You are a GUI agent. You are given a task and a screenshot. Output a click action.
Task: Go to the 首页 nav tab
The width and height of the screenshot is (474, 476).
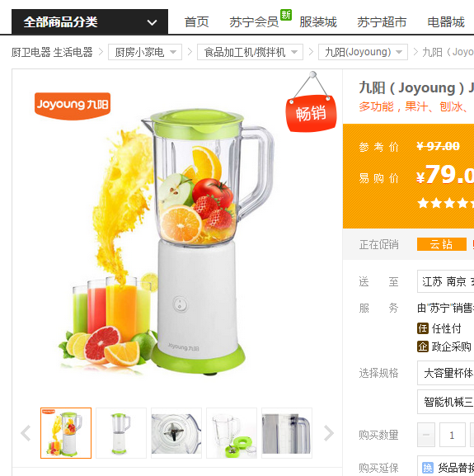click(x=196, y=22)
